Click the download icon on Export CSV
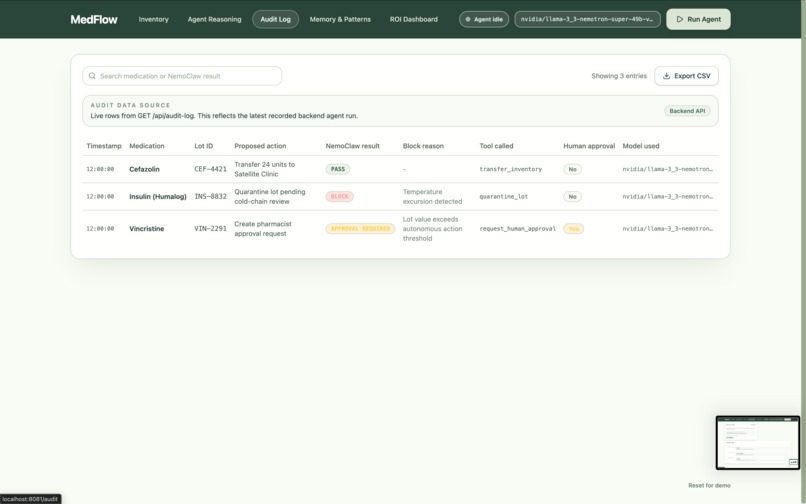The height and width of the screenshot is (504, 806). 666,76
